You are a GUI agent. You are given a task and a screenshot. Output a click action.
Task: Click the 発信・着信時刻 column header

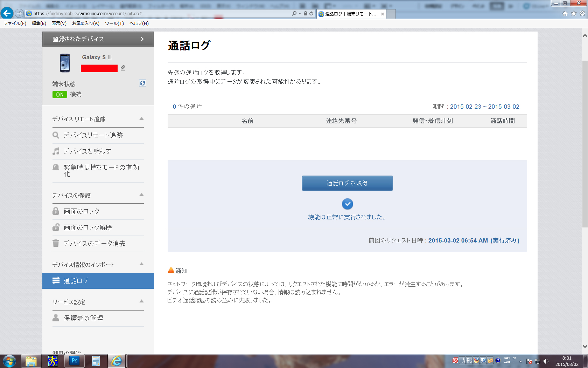pyautogui.click(x=433, y=121)
